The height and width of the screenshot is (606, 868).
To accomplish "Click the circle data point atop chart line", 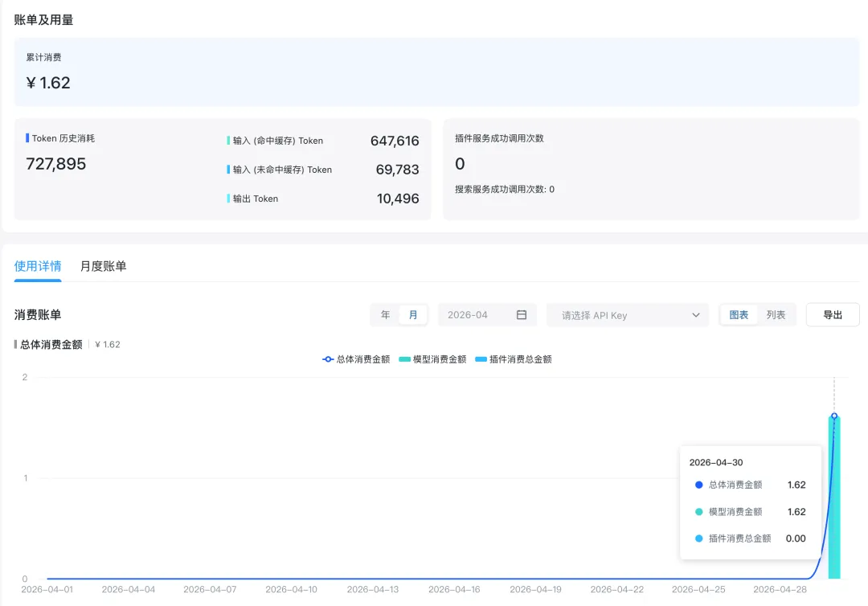I will 834,416.
